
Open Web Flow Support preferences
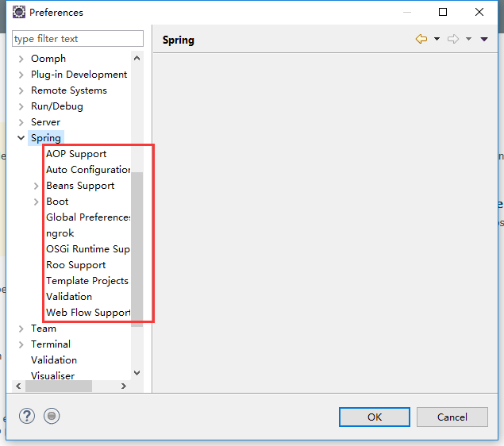88,313
